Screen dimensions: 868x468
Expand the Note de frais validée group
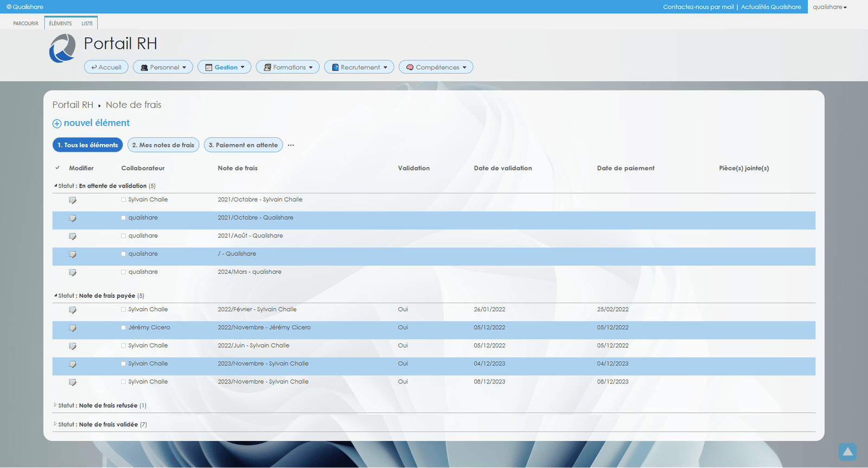coord(55,424)
